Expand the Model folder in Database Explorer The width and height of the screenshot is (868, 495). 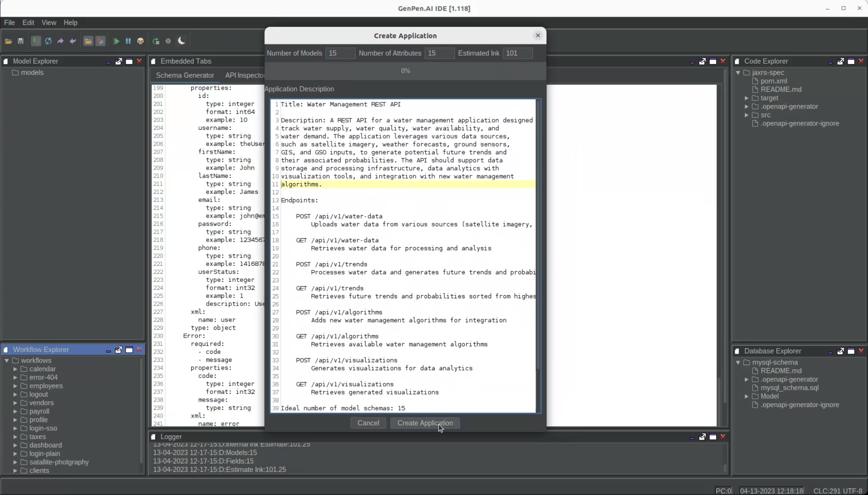coord(746,396)
